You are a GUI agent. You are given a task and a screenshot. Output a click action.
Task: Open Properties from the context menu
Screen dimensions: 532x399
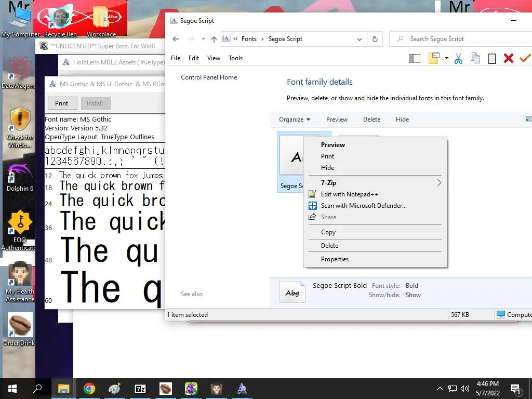[375, 259]
